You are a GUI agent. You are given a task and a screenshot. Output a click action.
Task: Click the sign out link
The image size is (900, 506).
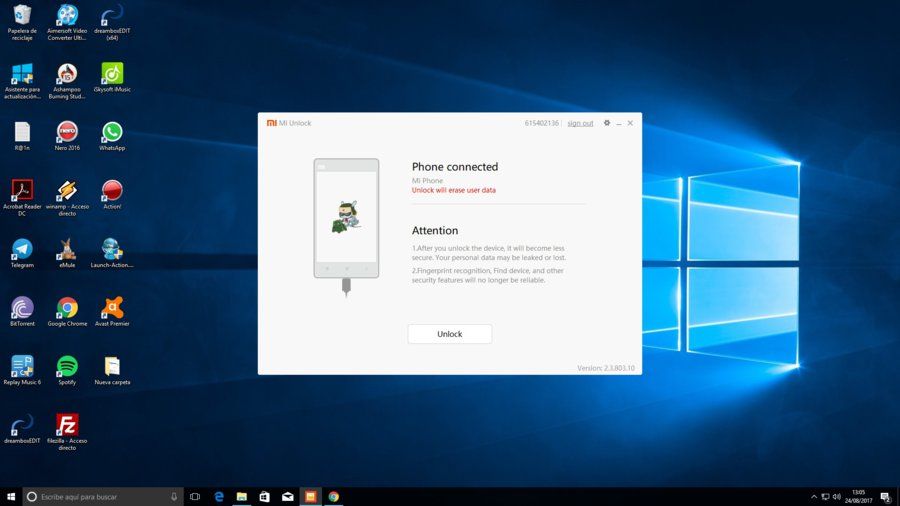click(x=580, y=123)
